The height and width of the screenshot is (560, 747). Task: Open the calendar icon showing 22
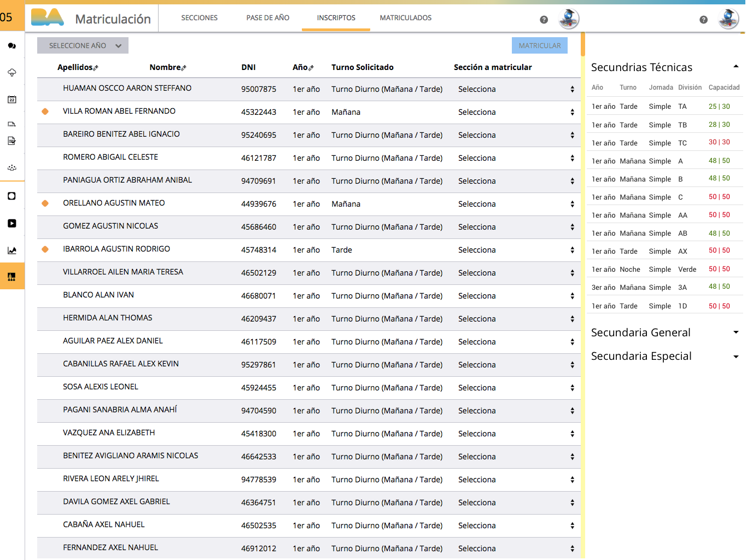point(11,100)
